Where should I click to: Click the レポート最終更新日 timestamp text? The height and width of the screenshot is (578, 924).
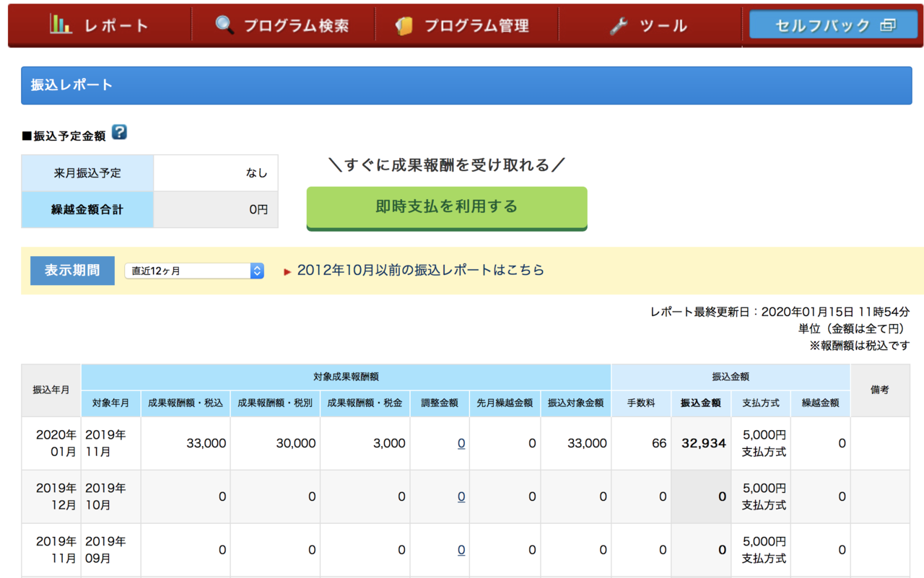pos(780,312)
